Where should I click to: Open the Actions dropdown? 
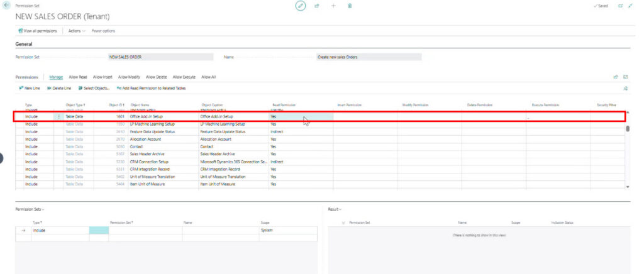coord(77,31)
